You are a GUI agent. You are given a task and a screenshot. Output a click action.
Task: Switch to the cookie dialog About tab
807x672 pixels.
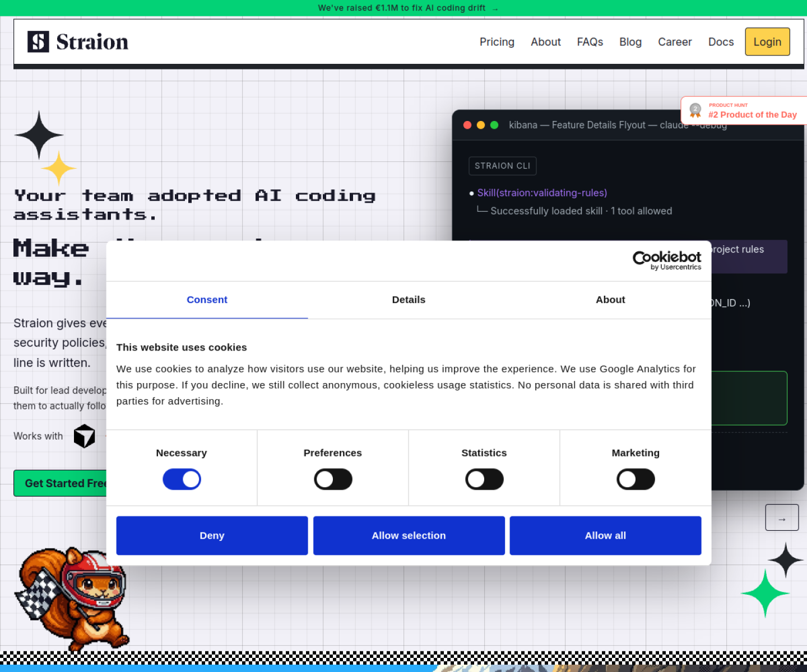610,300
